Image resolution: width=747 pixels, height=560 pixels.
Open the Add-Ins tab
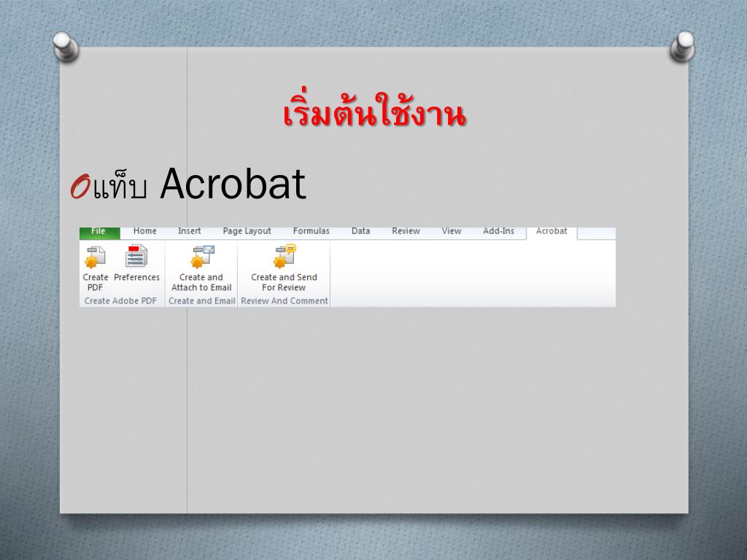(498, 231)
